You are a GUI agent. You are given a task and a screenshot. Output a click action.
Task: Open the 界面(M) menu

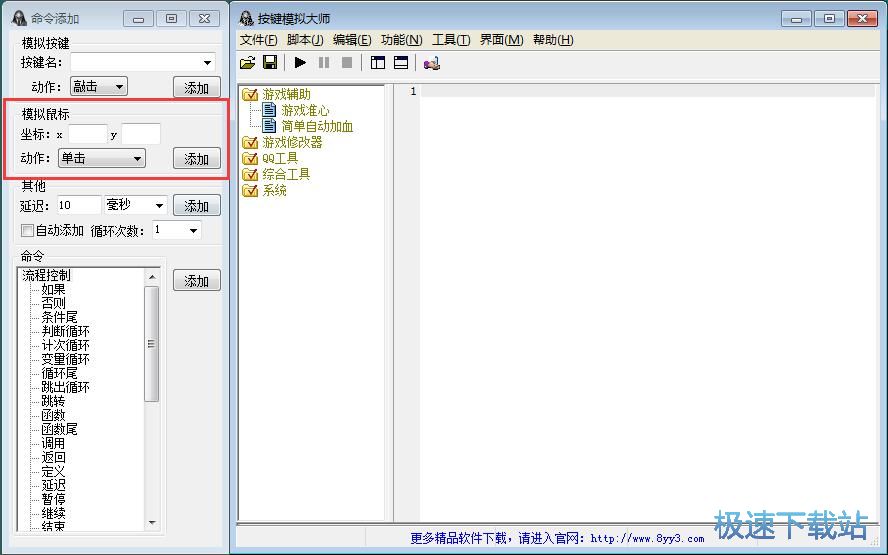pos(501,40)
